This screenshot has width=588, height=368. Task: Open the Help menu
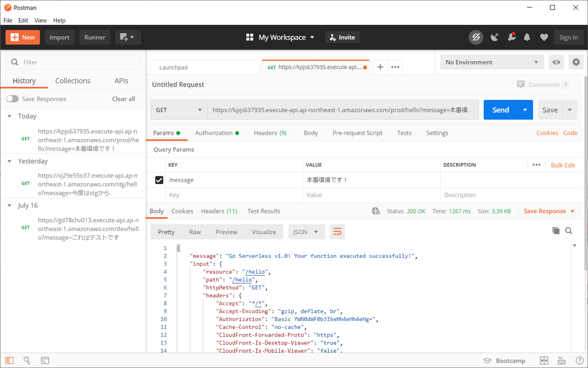click(x=59, y=21)
